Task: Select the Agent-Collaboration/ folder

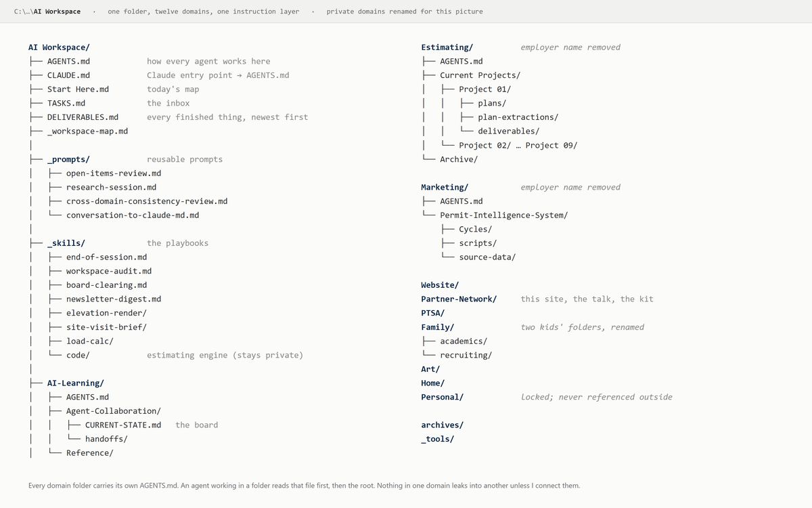Action: 114,411
